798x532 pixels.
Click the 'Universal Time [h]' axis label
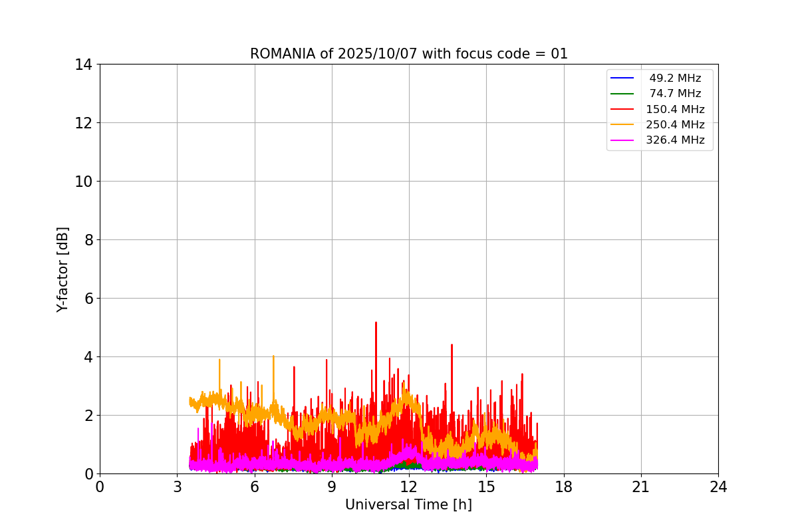[408, 505]
